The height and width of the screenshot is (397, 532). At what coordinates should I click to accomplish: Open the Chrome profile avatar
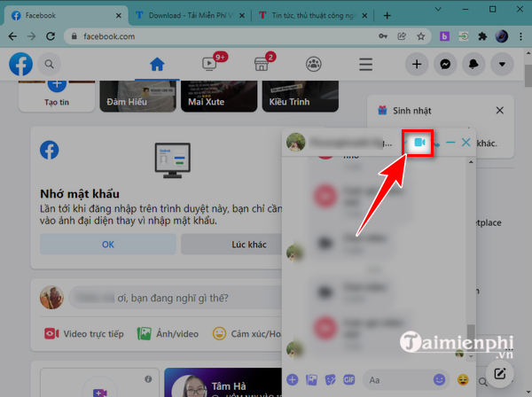pos(502,36)
